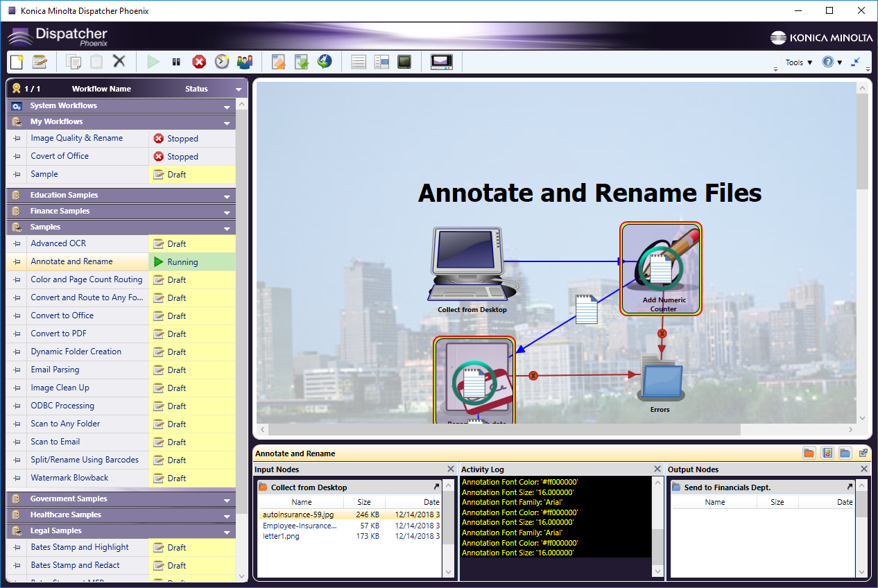
Task: Expand the Government Samples group
Action: pyautogui.click(x=227, y=500)
